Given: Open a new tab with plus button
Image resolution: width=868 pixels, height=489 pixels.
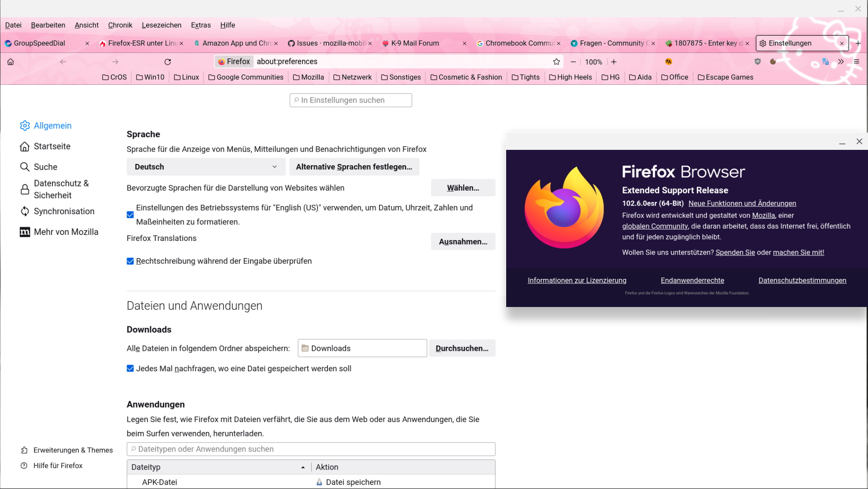Looking at the screenshot, I should (x=858, y=43).
